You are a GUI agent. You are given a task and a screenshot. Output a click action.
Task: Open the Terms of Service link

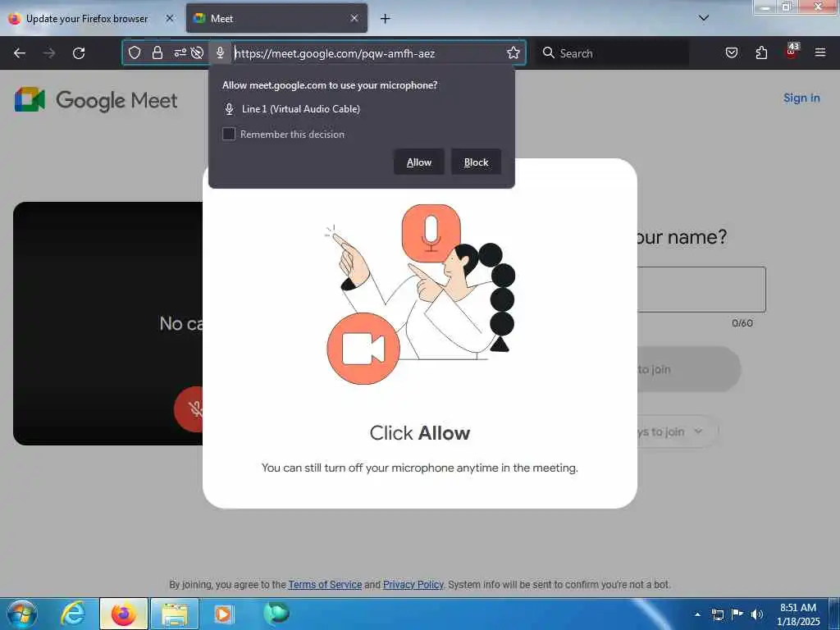[325, 584]
